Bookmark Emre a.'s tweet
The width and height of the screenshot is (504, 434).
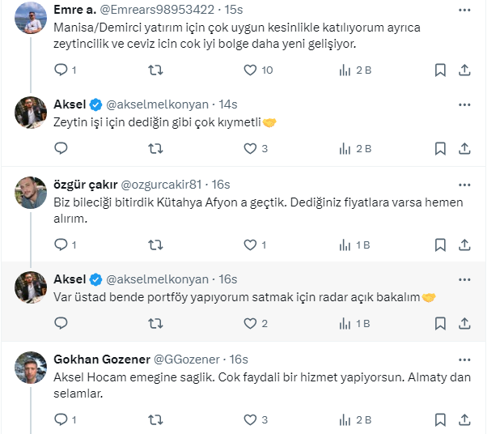(440, 70)
